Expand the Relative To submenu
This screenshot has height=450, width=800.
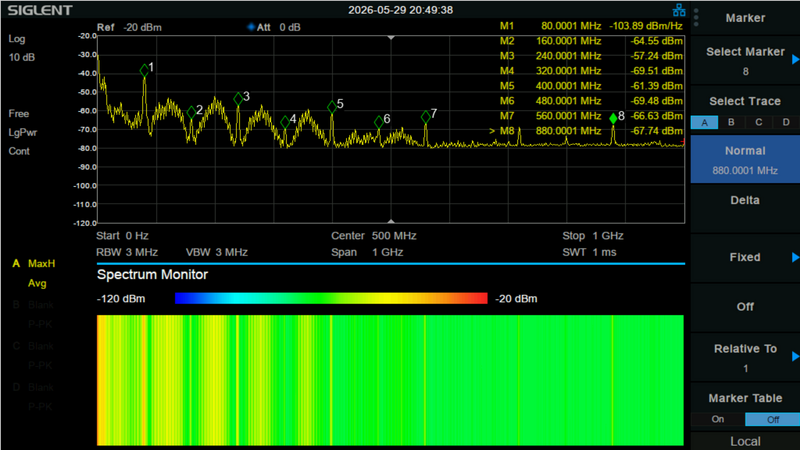pos(745,357)
